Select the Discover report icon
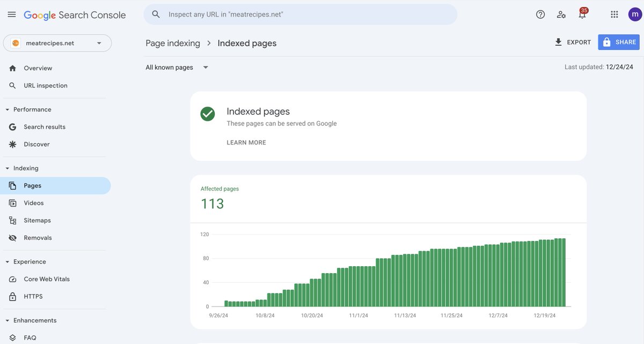This screenshot has height=344, width=644. [x=12, y=143]
